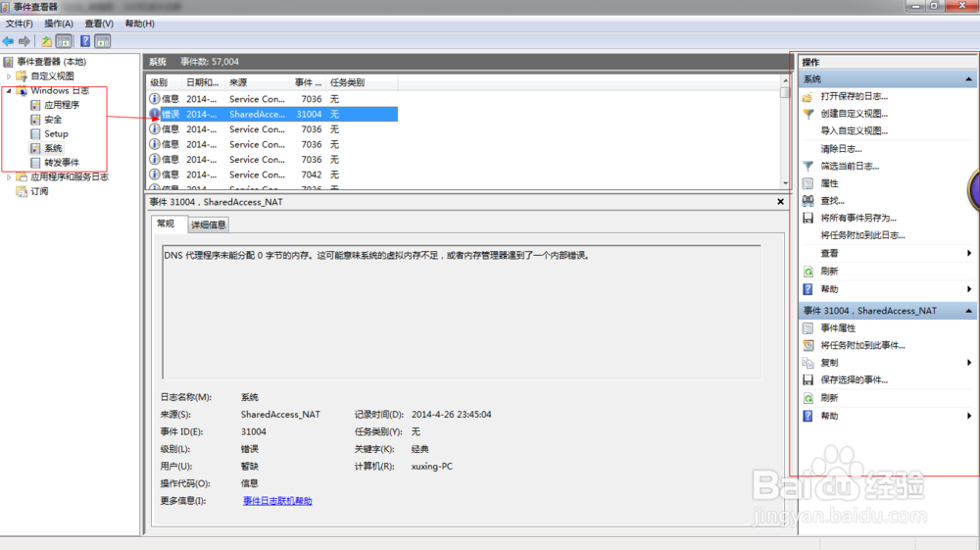
Task: Click 打开保存的日志... action
Action: [x=854, y=96]
